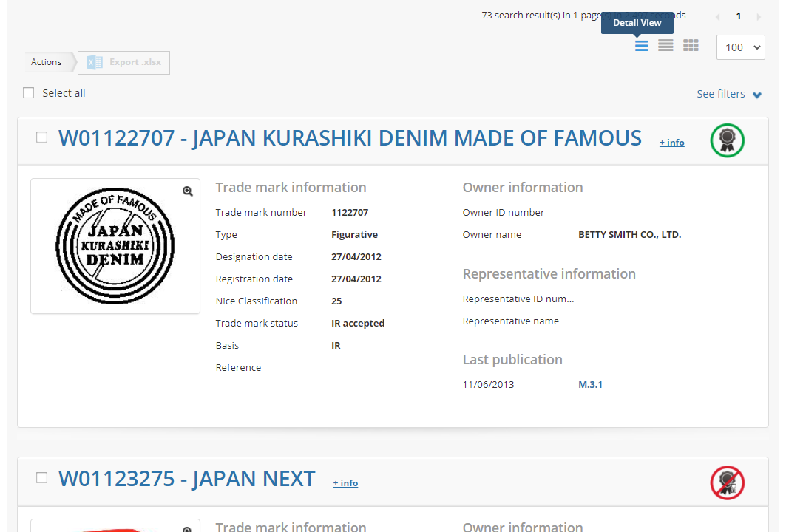Open W01122707 JAPAN KURASHIKI DENIM title link
This screenshot has width=786, height=532.
coord(350,138)
